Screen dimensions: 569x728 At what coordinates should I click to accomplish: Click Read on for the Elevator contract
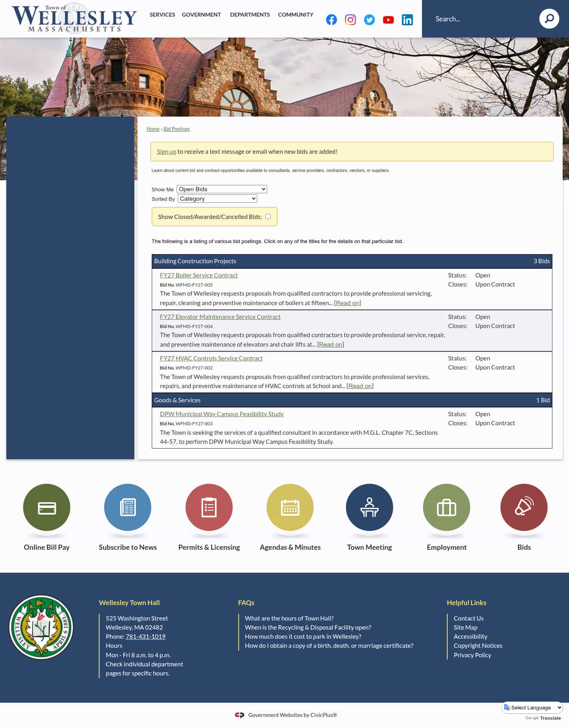pyautogui.click(x=330, y=344)
